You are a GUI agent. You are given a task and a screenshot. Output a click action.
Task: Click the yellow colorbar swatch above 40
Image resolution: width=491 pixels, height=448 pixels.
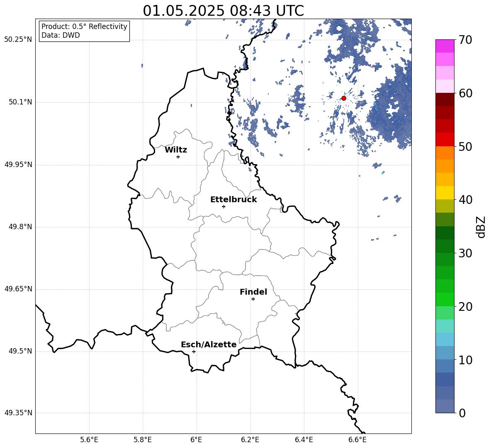point(445,193)
